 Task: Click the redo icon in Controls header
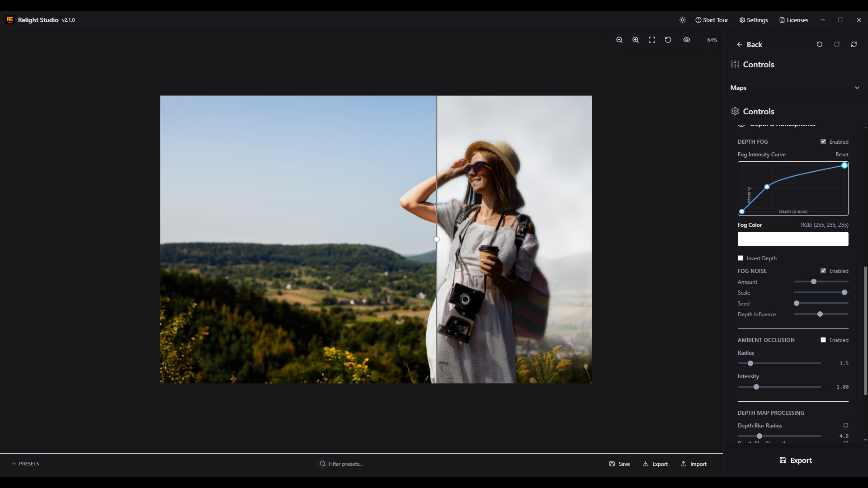tap(836, 44)
